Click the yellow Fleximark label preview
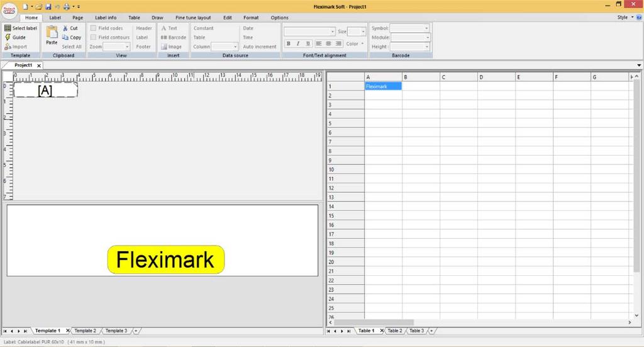The height and width of the screenshot is (347, 644). pyautogui.click(x=166, y=259)
